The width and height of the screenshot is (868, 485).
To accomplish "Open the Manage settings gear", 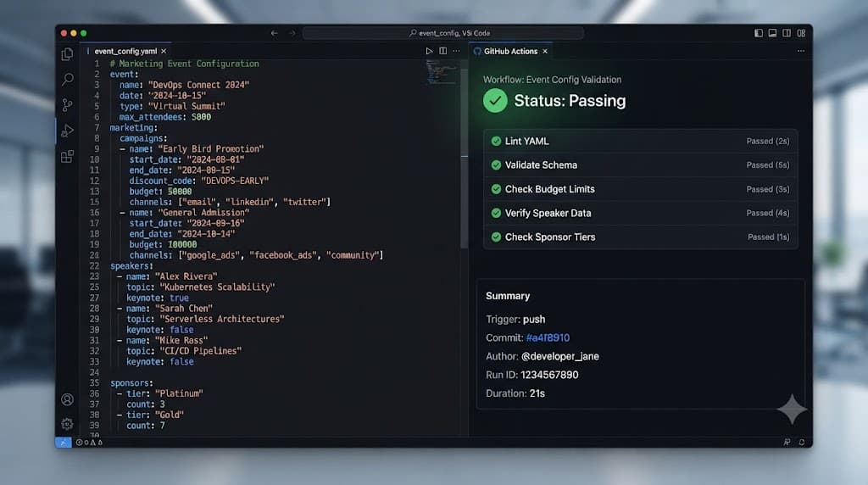I will (67, 424).
